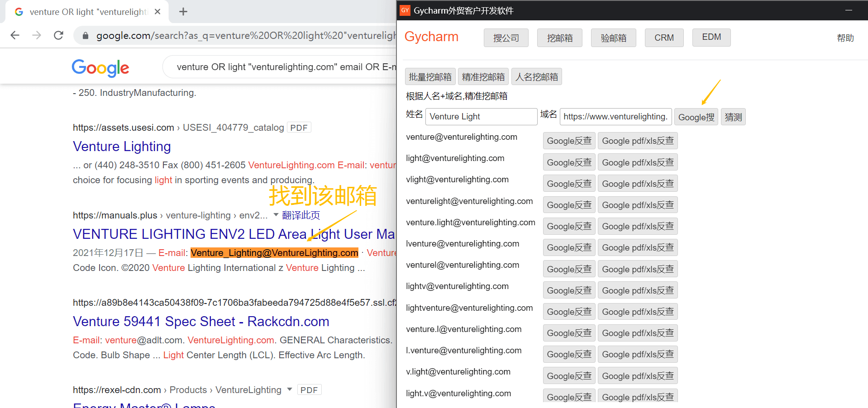Click the 域名 domain input field
Image resolution: width=868 pixels, height=408 pixels.
pos(615,117)
